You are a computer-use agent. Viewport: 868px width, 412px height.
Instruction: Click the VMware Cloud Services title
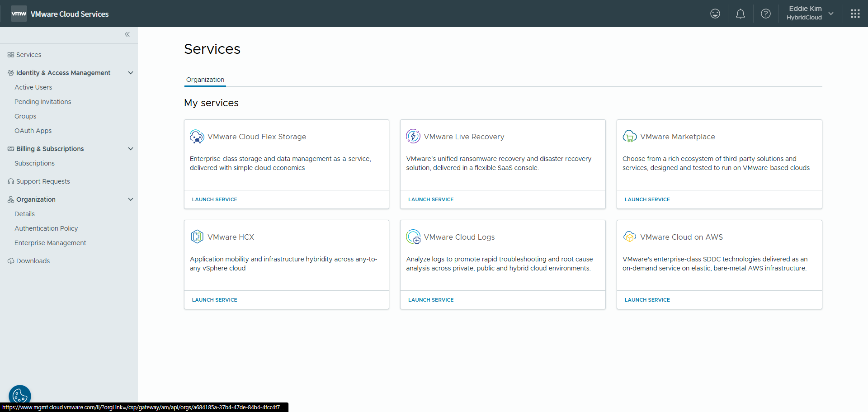70,14
